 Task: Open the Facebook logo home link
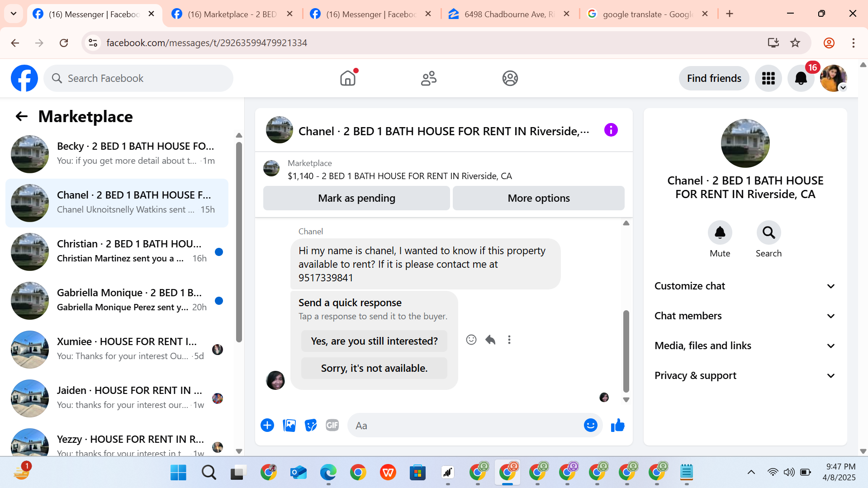[x=24, y=78]
